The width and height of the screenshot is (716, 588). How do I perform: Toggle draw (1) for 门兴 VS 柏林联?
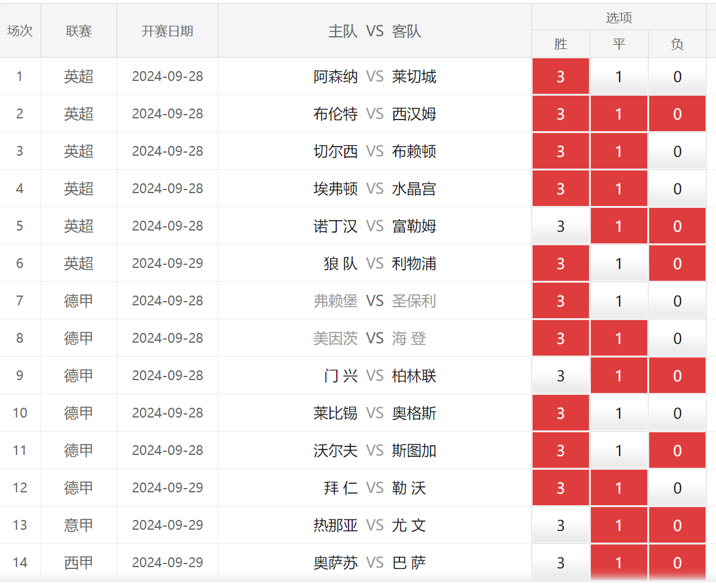[618, 375]
